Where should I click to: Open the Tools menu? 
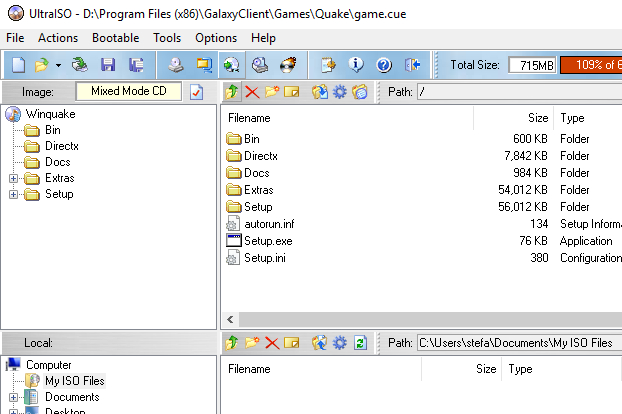coord(167,38)
